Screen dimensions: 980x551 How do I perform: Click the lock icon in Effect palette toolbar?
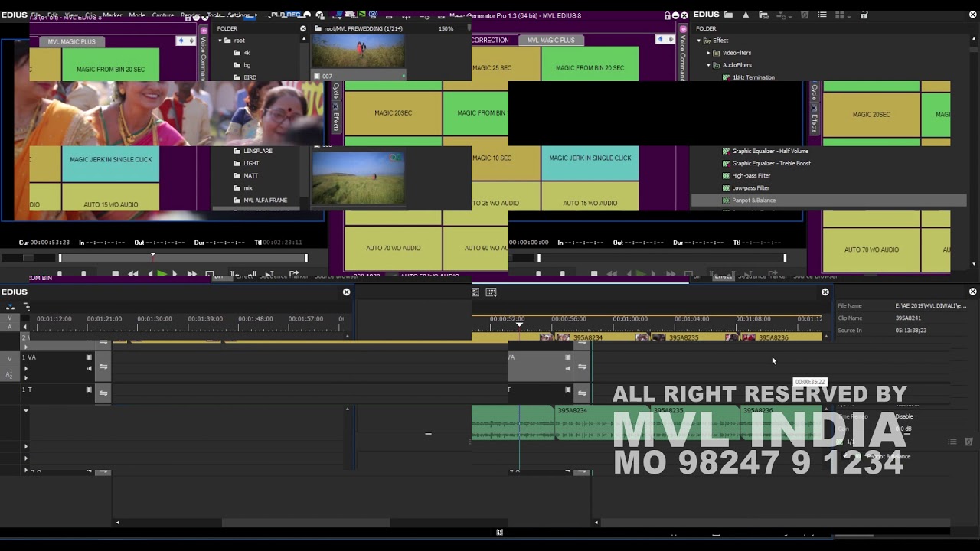[864, 15]
